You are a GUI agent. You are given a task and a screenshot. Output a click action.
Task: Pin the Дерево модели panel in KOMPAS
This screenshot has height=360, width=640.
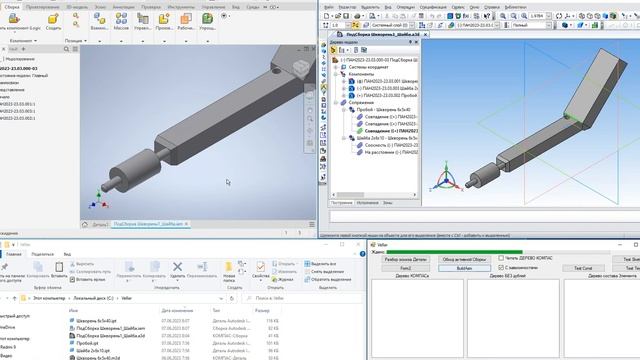410,42
